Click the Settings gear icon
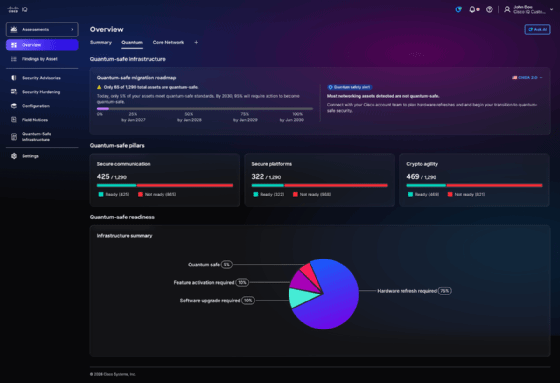 [x=14, y=156]
